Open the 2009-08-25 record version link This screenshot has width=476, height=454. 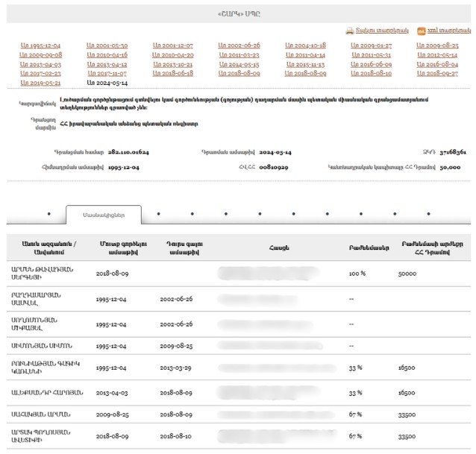(x=437, y=45)
